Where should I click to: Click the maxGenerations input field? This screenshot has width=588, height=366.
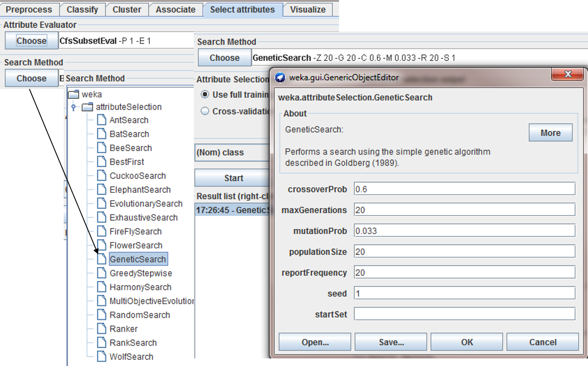tap(465, 209)
